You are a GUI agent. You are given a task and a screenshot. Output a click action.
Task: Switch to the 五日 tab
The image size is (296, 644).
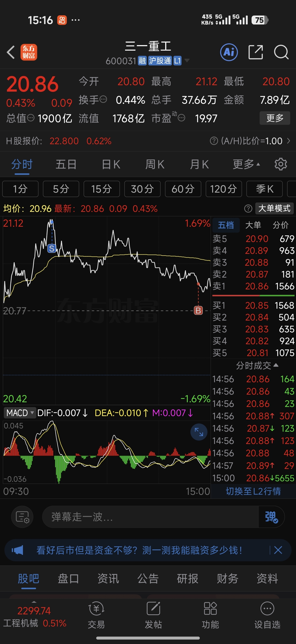click(x=66, y=164)
